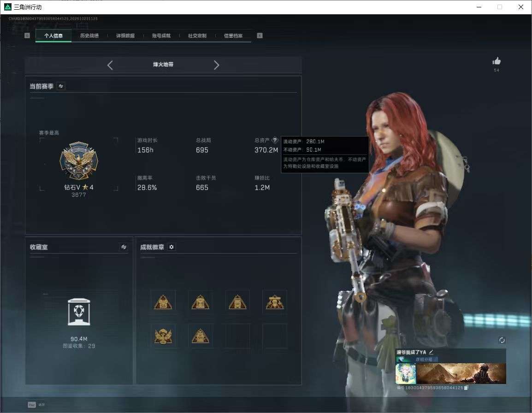Select the winged eagle achievement badge
532x413 pixels.
tap(163, 336)
